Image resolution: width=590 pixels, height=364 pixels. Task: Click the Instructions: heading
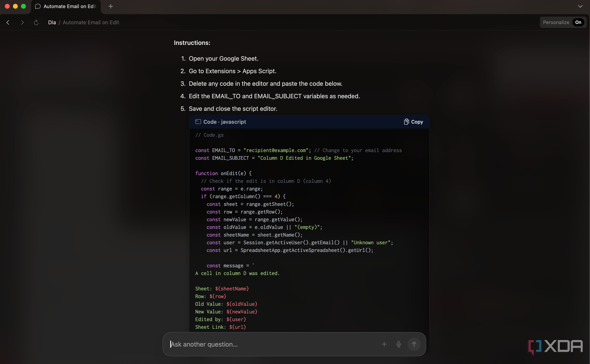coord(192,43)
